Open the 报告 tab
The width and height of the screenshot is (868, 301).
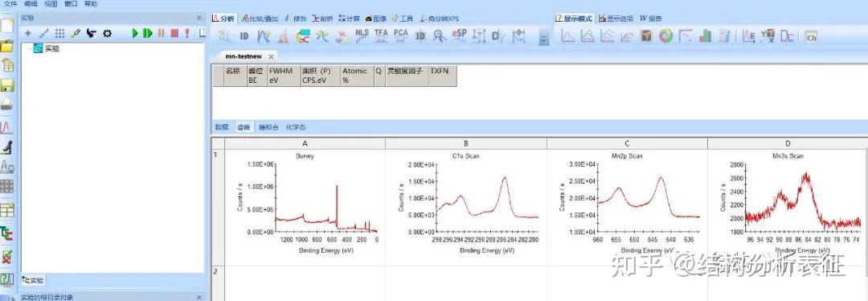651,19
